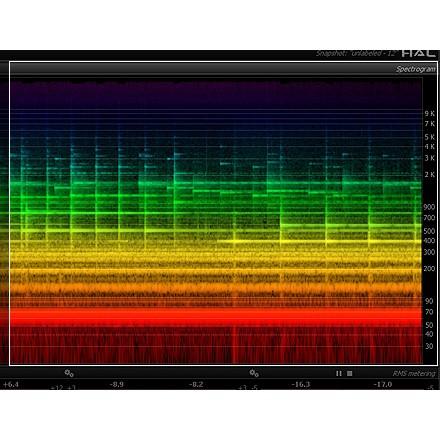
Task: Click the 70 frequency label
Action: click(x=429, y=312)
